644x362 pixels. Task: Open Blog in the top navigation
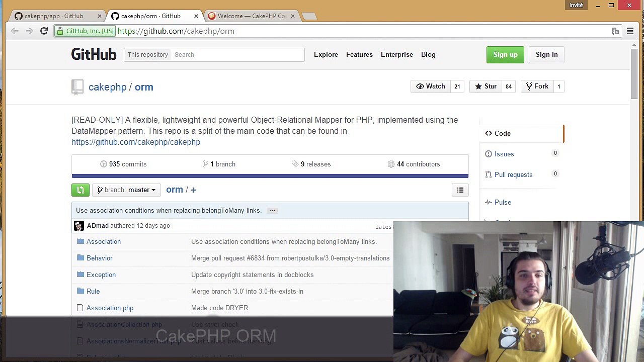(428, 54)
